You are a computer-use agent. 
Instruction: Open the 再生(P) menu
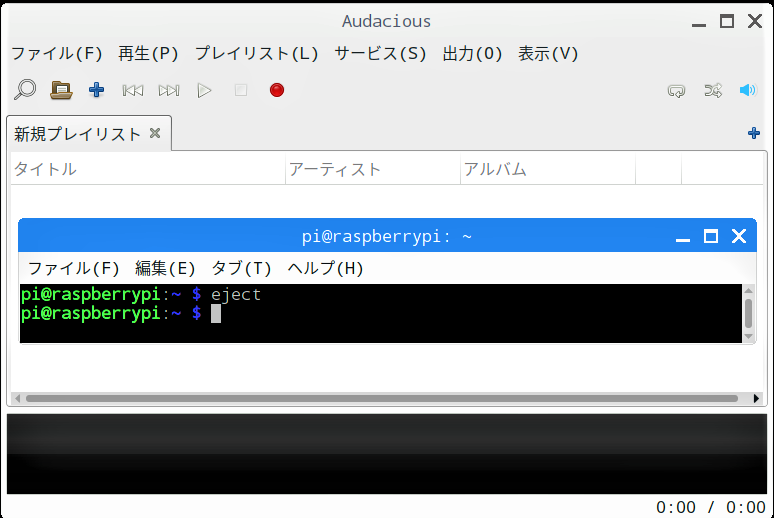point(148,53)
